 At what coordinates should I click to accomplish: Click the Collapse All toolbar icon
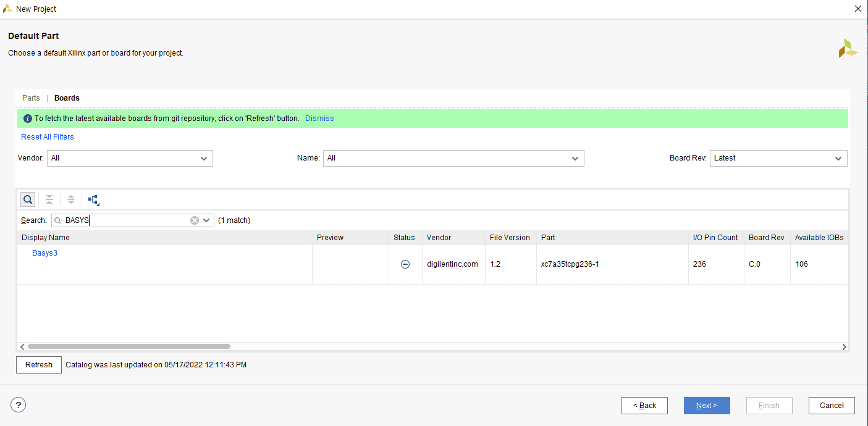[49, 199]
